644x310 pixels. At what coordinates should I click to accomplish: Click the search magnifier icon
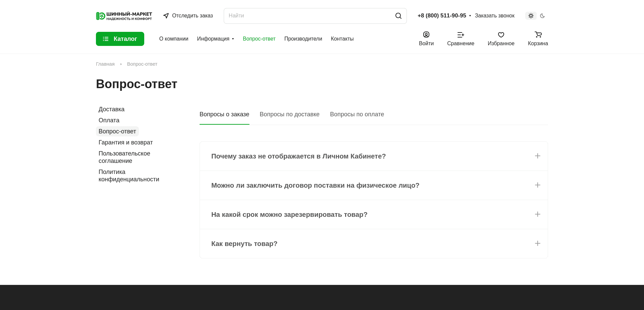click(x=398, y=16)
